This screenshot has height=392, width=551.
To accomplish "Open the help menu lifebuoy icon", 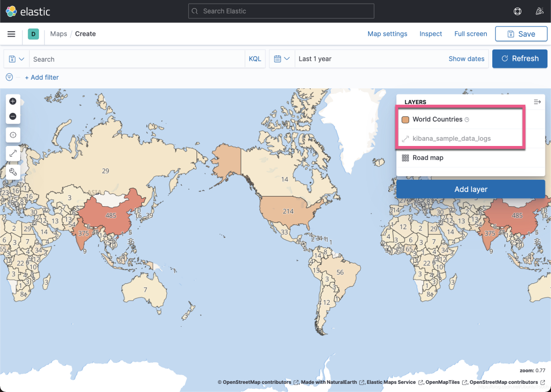I will tap(517, 11).
